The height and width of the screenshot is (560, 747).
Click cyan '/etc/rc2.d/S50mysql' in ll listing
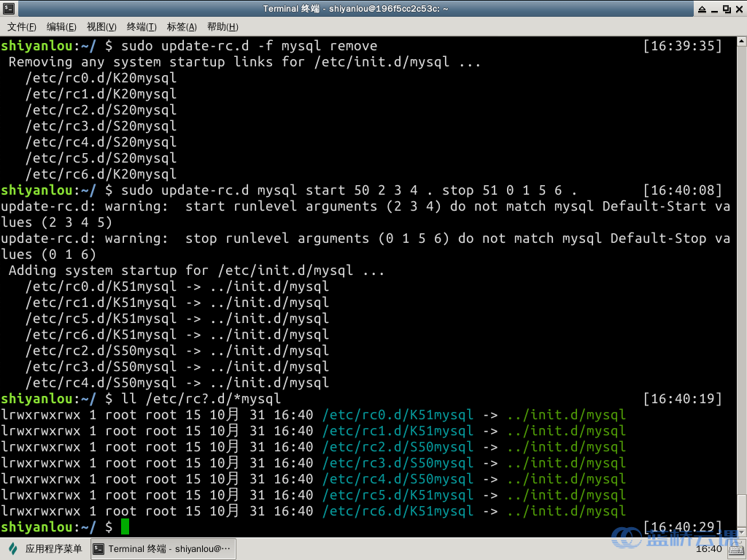pyautogui.click(x=398, y=447)
